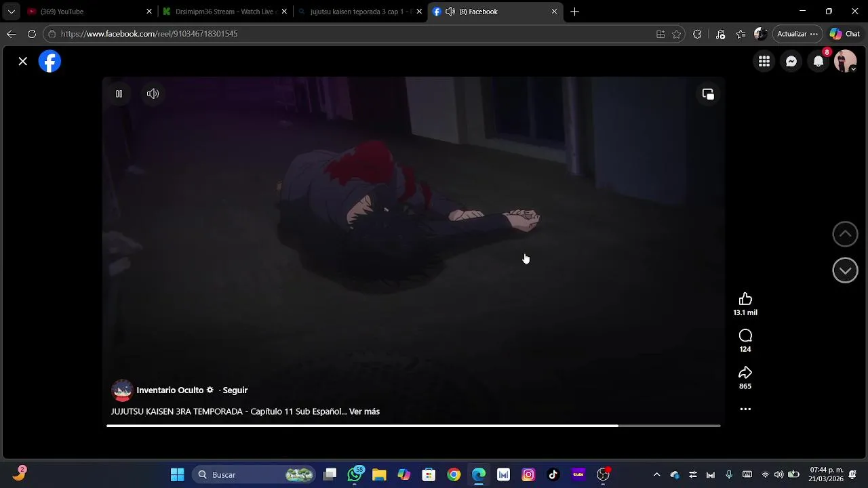Image resolution: width=868 pixels, height=488 pixels.
Task: Close the Facebook tab
Action: point(554,12)
